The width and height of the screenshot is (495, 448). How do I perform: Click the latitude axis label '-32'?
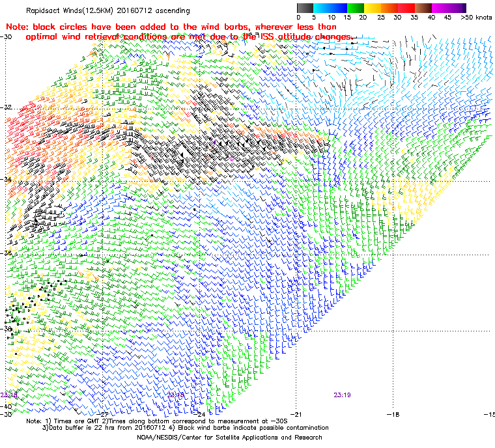tap(6, 107)
